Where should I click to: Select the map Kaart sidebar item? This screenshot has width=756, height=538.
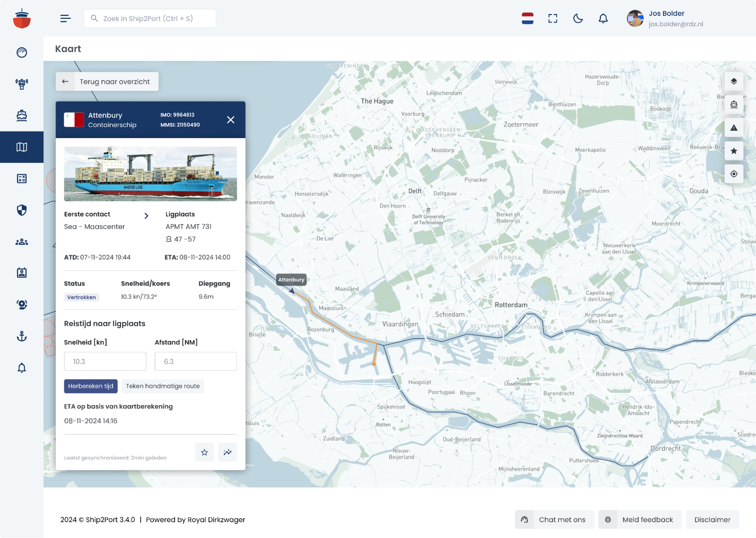point(22,147)
